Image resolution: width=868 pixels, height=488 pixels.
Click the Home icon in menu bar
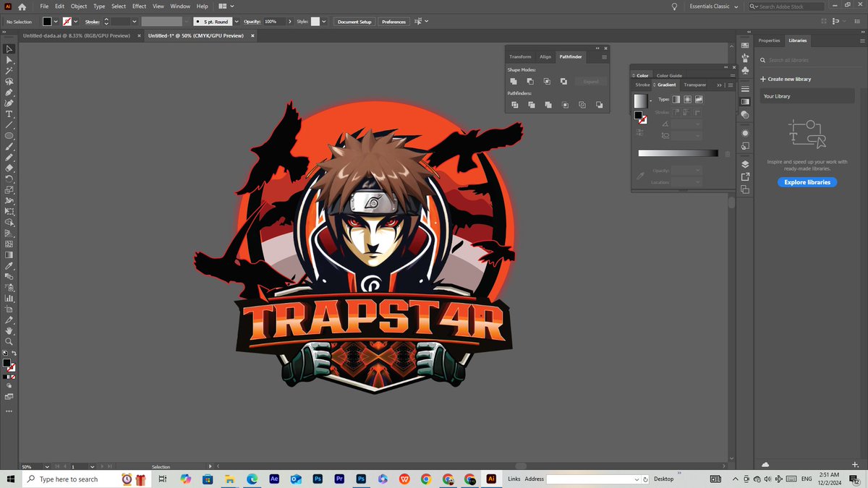pyautogui.click(x=22, y=7)
